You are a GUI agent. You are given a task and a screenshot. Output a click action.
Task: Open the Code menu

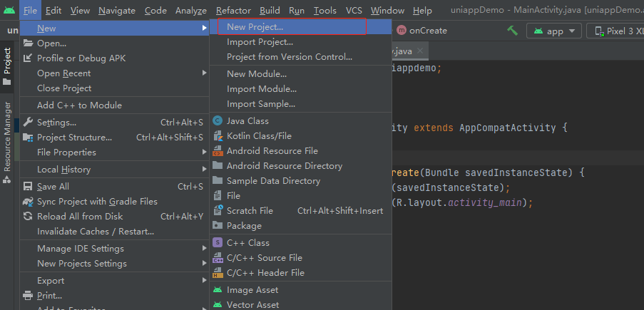pos(155,10)
